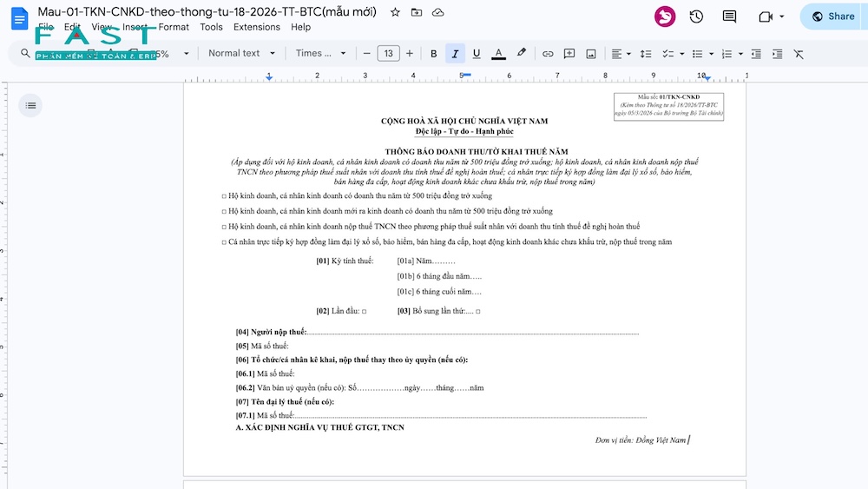Tick box before 'Hộ kinh doanh... có doanh thu năm từ 500 triệu'
Image resolution: width=868 pixels, height=489 pixels.
[224, 196]
